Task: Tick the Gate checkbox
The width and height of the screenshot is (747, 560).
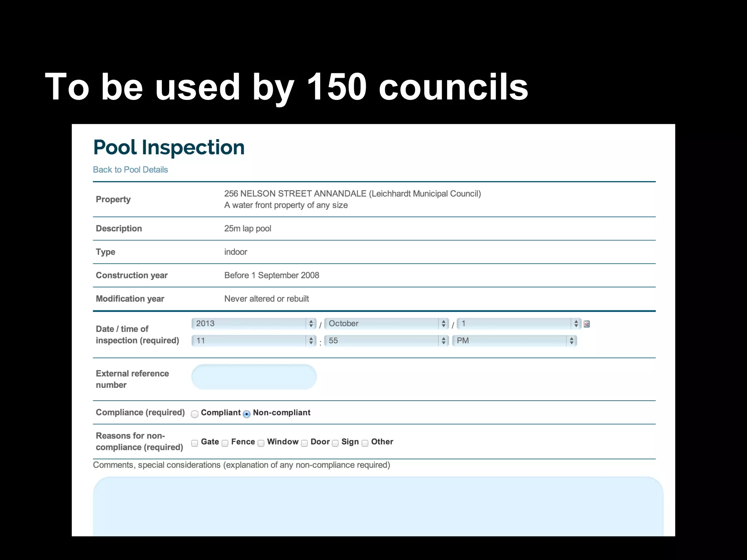Action: [195, 443]
